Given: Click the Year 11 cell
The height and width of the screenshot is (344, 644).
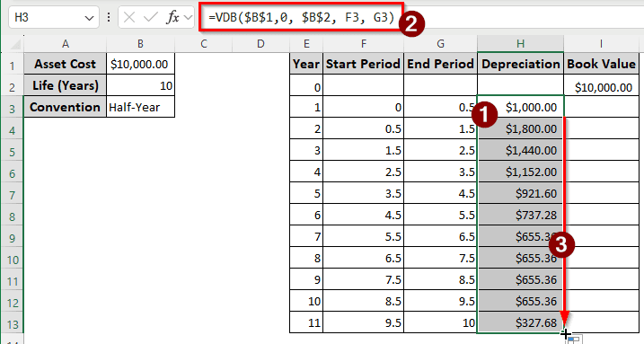Looking at the screenshot, I should (x=306, y=322).
